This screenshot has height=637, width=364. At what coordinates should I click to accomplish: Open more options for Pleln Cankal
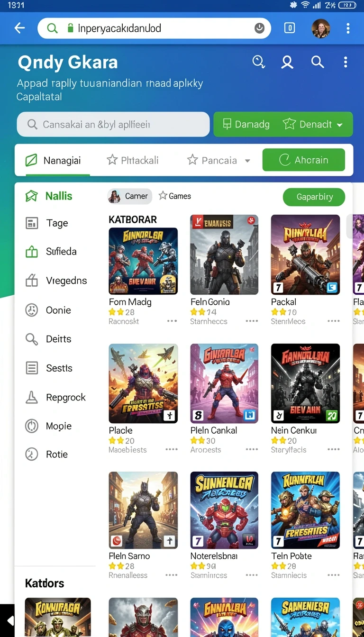point(252,450)
